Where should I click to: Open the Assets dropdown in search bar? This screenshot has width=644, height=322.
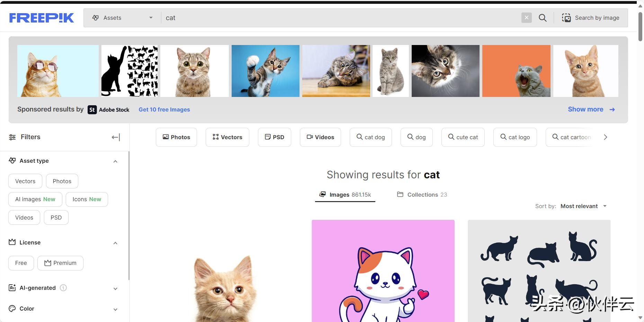122,18
